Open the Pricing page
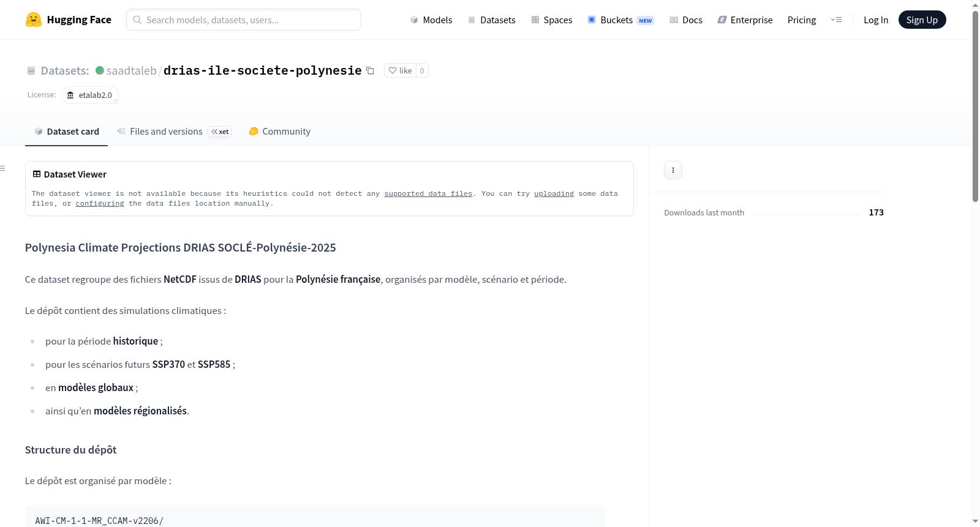Image resolution: width=980 pixels, height=527 pixels. tap(802, 20)
